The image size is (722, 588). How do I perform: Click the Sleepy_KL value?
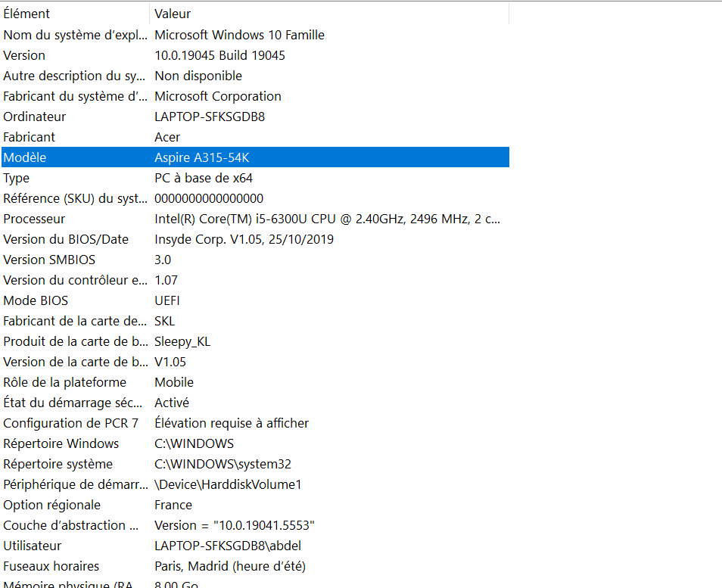point(182,341)
